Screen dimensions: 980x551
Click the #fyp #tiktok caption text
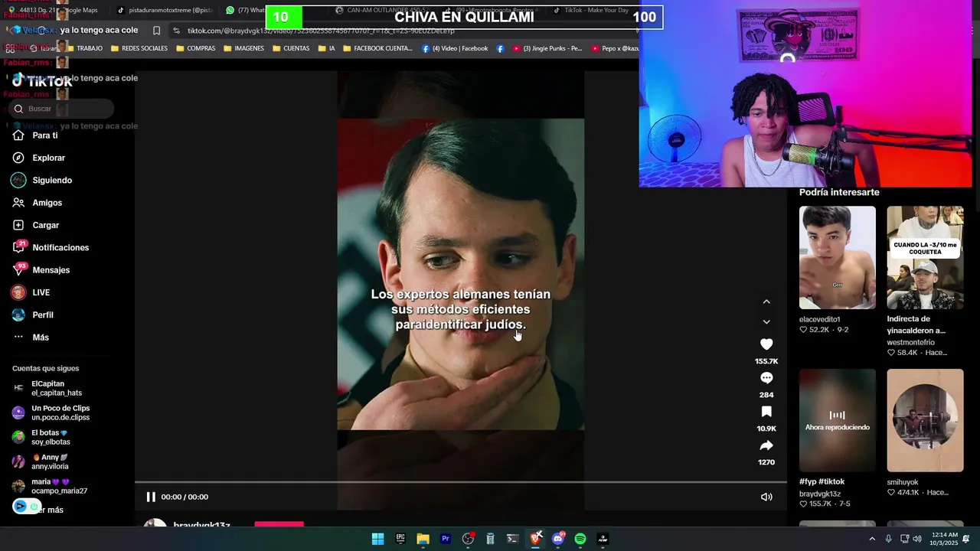point(822,481)
